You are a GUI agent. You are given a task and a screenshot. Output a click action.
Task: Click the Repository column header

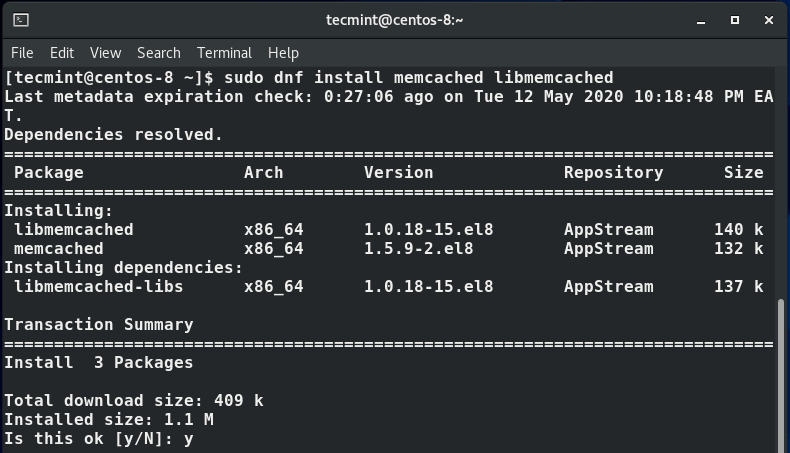(x=613, y=173)
